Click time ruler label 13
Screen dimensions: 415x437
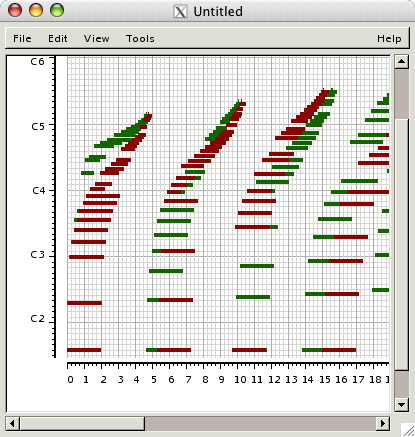click(291, 380)
